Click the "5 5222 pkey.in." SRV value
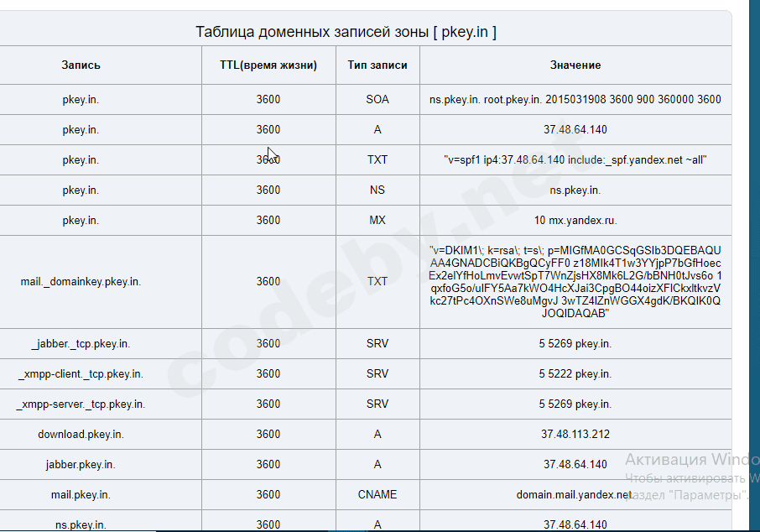Viewport: 760px width, 532px height. coord(575,373)
